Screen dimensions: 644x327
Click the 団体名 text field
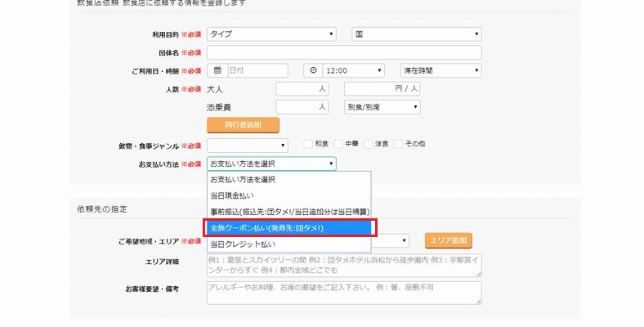344,52
